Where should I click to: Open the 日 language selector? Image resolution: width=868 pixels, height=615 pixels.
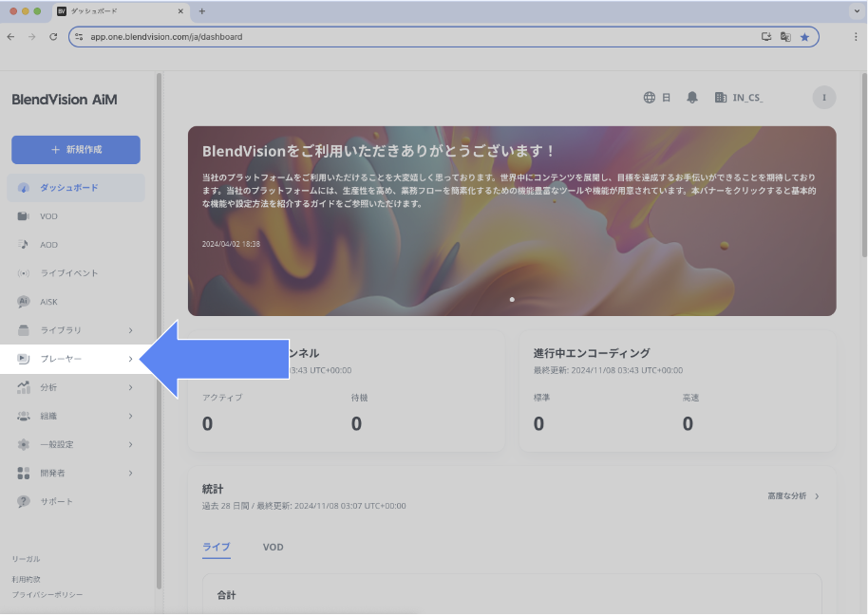(x=667, y=98)
